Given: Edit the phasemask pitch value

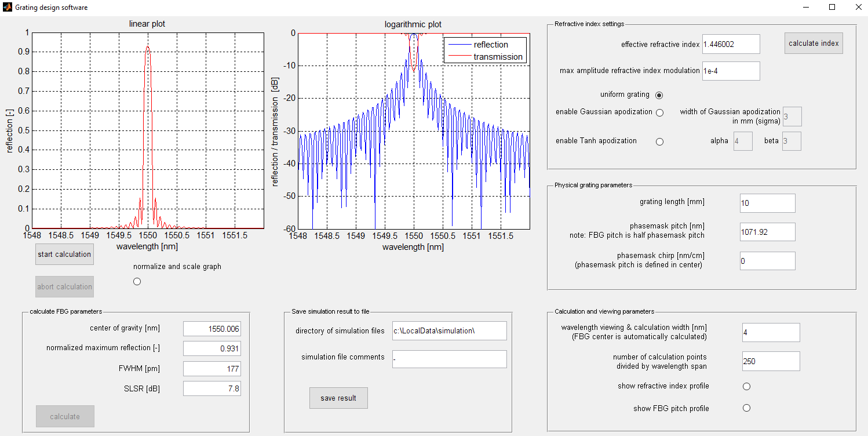Looking at the screenshot, I should 767,232.
